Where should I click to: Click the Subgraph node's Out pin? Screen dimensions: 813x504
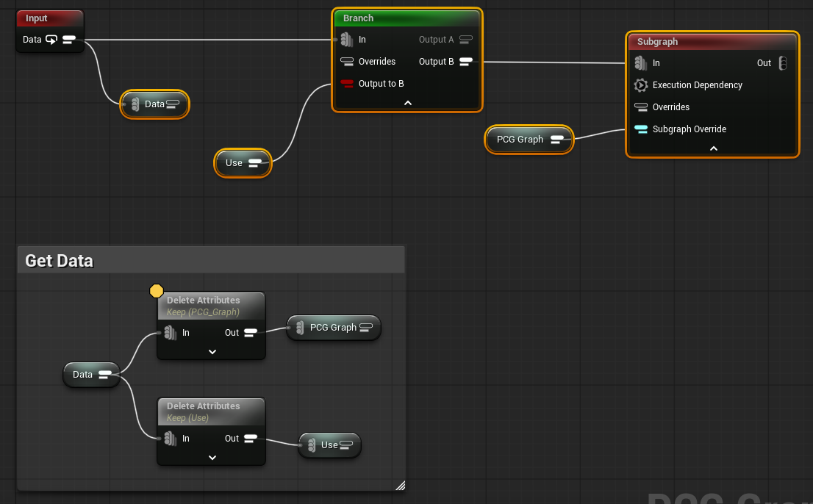click(783, 63)
